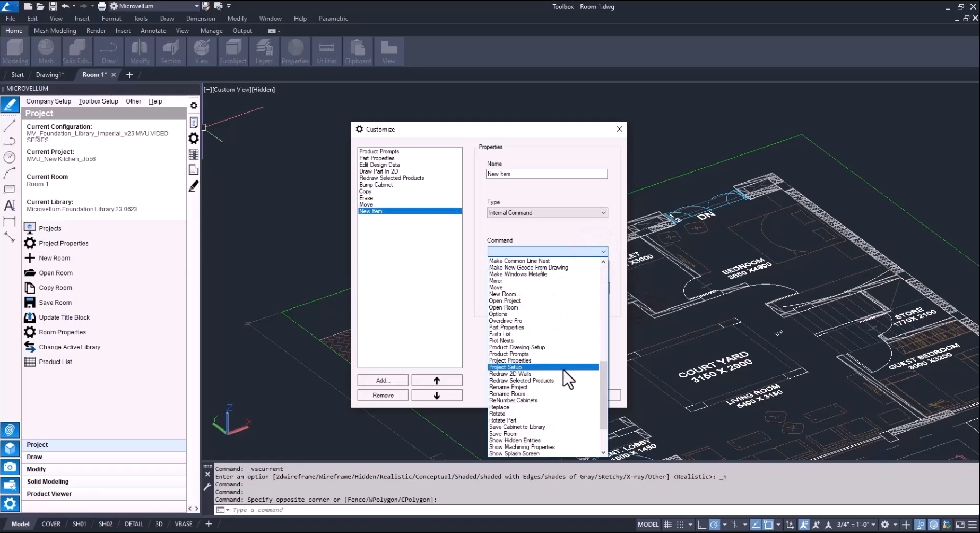Open the spiral icon panel
Image resolution: width=980 pixels, height=533 pixels.
click(10, 430)
